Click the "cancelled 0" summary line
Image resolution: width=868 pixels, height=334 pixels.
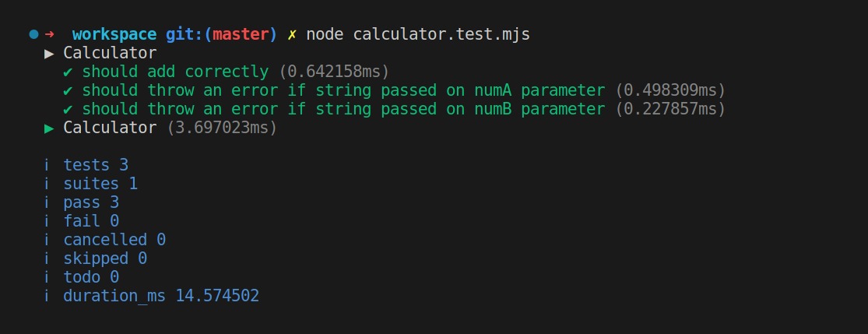(x=114, y=240)
